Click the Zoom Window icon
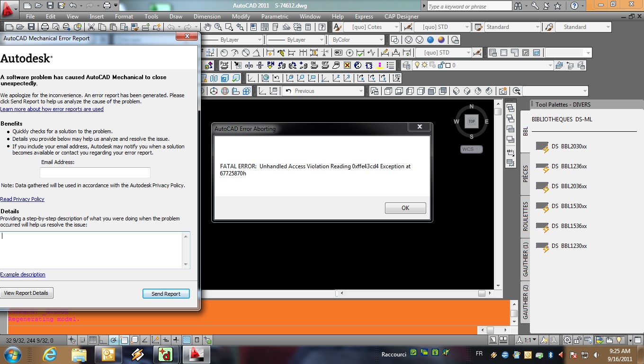644x364 pixels. coord(229,27)
